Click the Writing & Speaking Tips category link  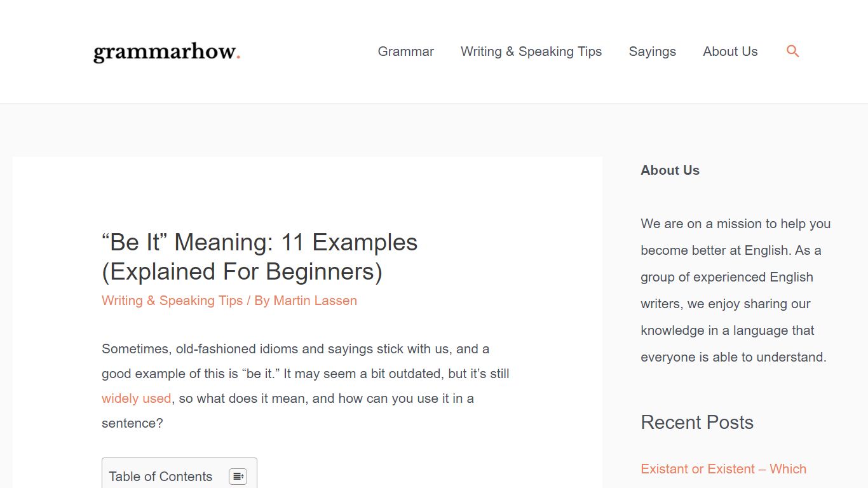(172, 301)
